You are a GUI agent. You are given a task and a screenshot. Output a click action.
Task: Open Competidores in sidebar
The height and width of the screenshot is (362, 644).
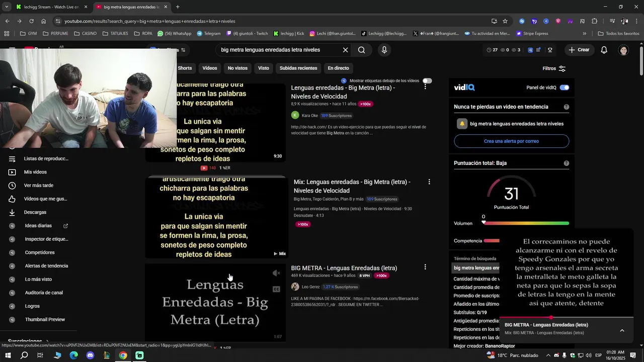[40, 252]
